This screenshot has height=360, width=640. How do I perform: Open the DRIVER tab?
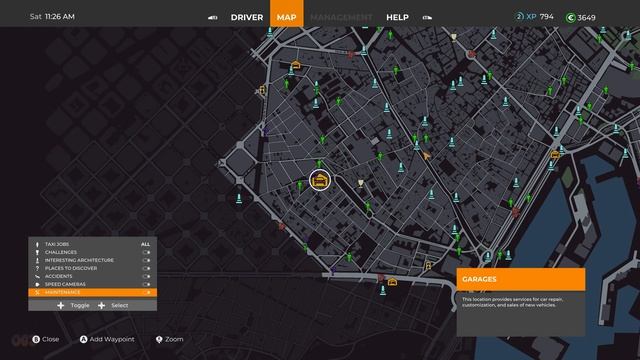[247, 17]
